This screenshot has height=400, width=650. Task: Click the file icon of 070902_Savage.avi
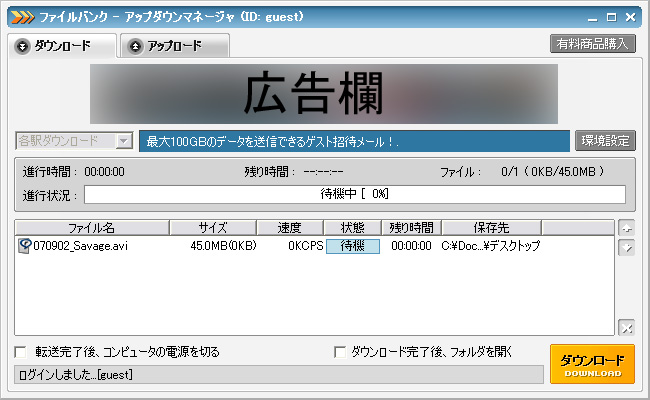coord(24,246)
